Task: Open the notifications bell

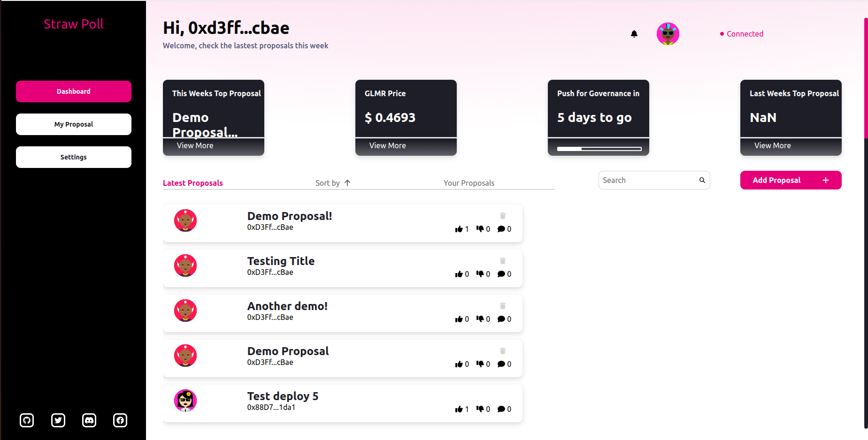Action: [x=634, y=33]
